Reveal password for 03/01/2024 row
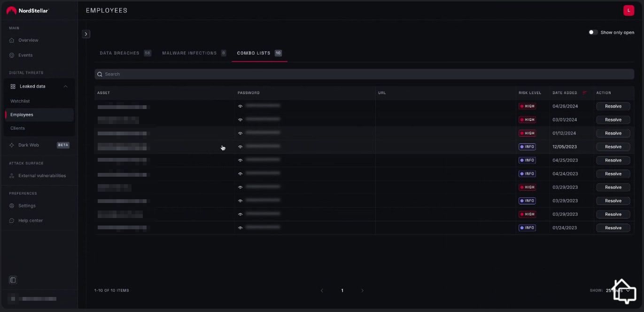Image resolution: width=644 pixels, height=312 pixels. 240,120
